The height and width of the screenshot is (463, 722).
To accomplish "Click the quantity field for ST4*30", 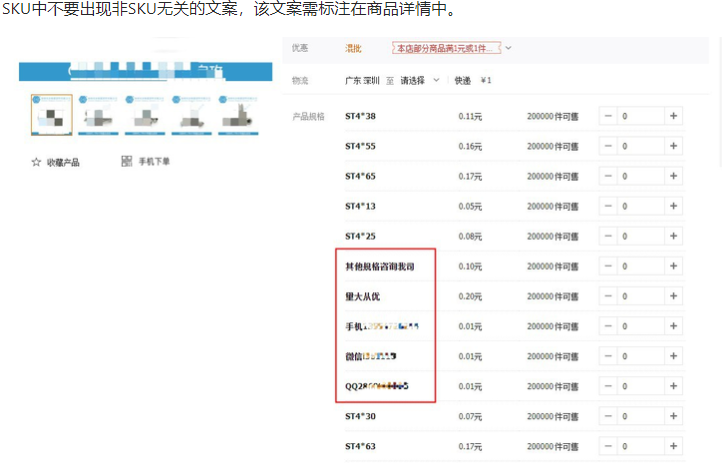I will coord(640,416).
